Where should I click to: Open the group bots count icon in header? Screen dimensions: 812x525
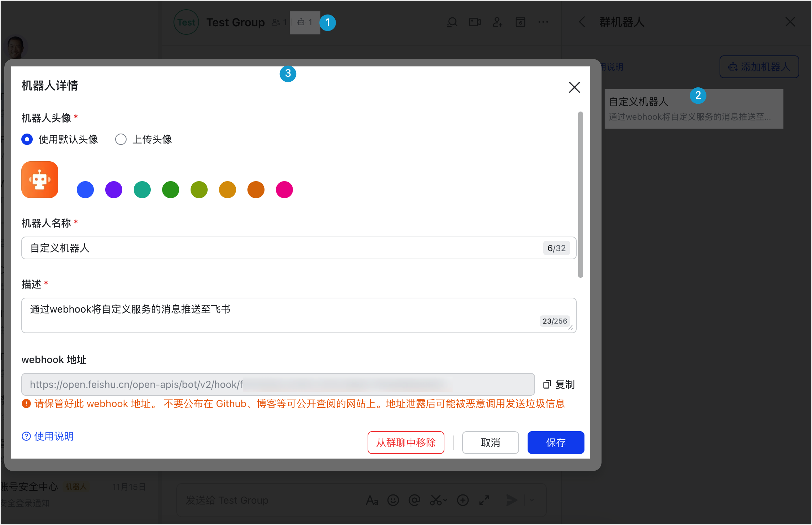pos(305,22)
